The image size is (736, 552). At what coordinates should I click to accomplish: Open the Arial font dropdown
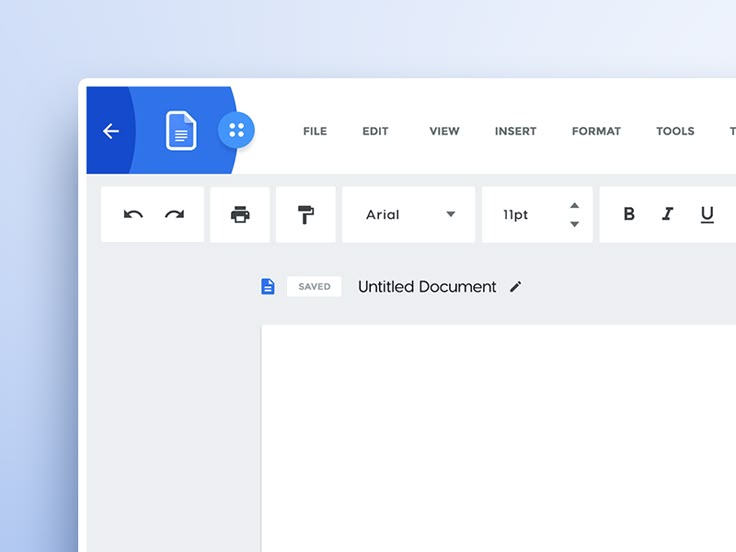408,215
